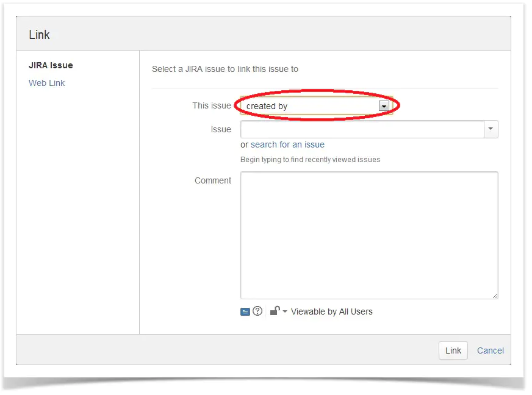Focus the Issue text input field

pos(362,129)
